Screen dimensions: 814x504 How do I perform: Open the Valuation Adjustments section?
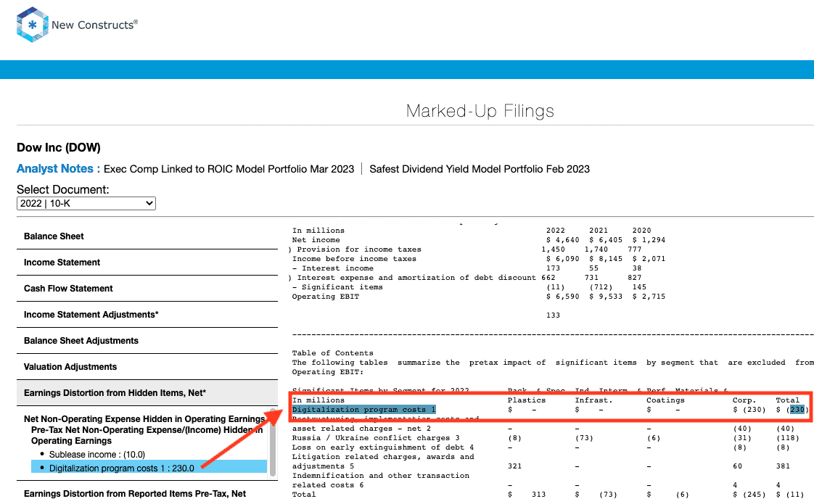click(x=147, y=366)
